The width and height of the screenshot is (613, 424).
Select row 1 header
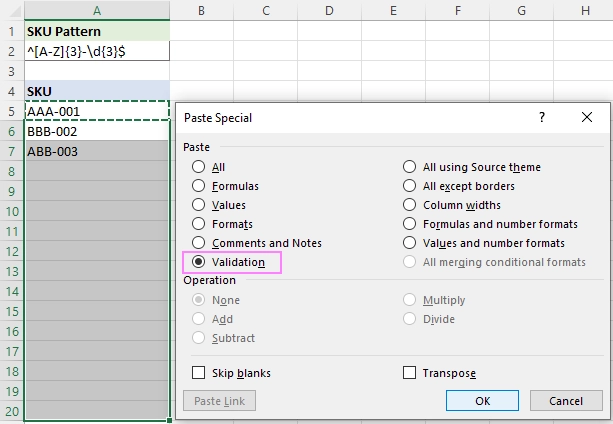tap(12, 31)
